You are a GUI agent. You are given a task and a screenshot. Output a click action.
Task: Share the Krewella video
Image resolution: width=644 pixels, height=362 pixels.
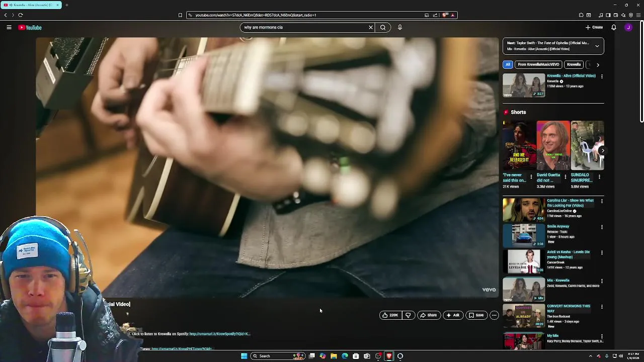[x=428, y=315]
